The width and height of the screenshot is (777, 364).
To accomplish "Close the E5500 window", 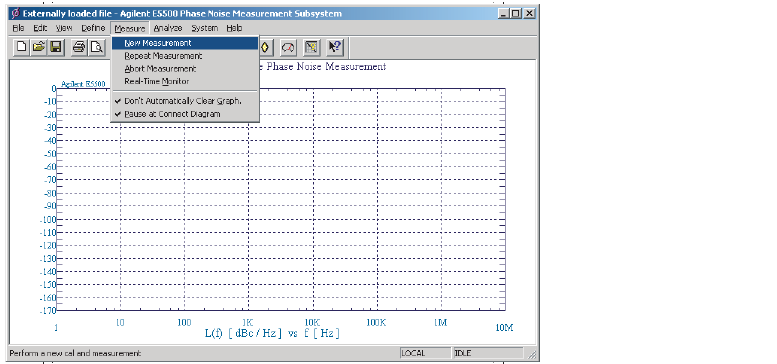I will point(529,14).
